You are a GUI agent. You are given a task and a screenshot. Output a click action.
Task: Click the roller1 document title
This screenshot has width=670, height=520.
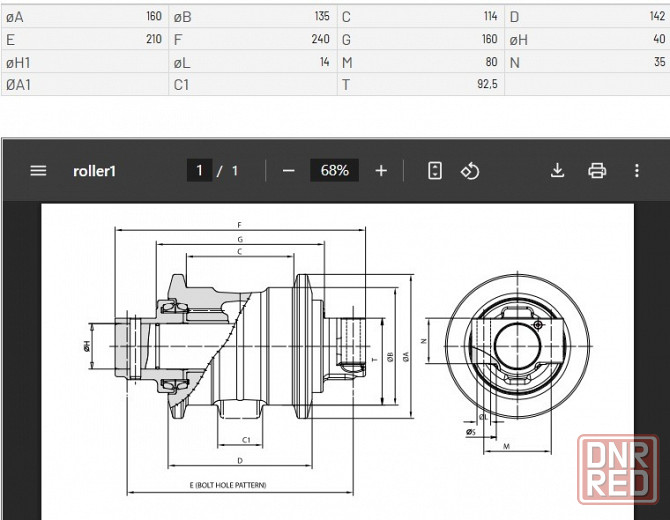(x=95, y=170)
